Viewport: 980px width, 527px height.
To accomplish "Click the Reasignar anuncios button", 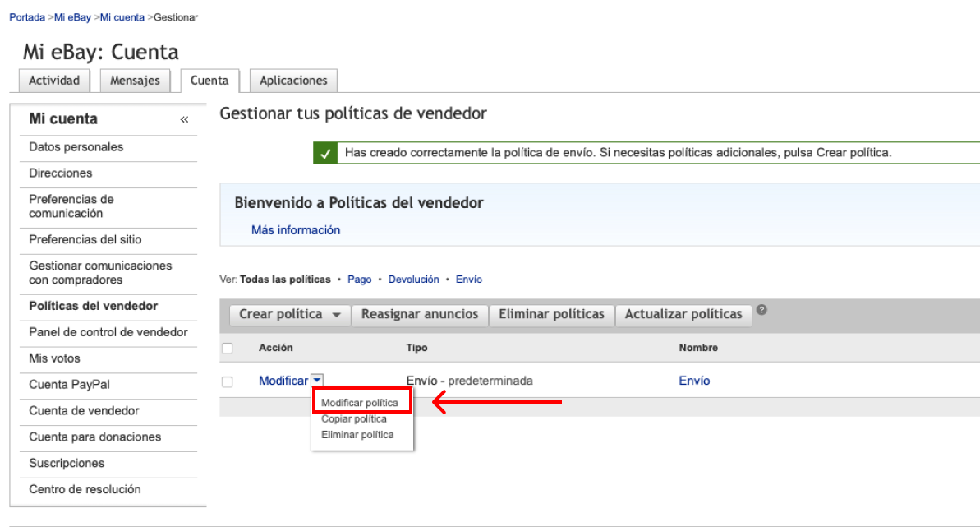I will tap(420, 314).
